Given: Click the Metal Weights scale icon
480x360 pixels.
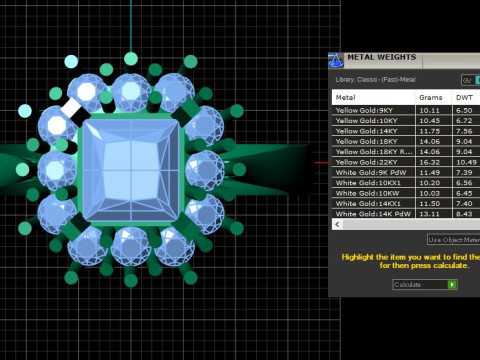Looking at the screenshot, I should 336,60.
